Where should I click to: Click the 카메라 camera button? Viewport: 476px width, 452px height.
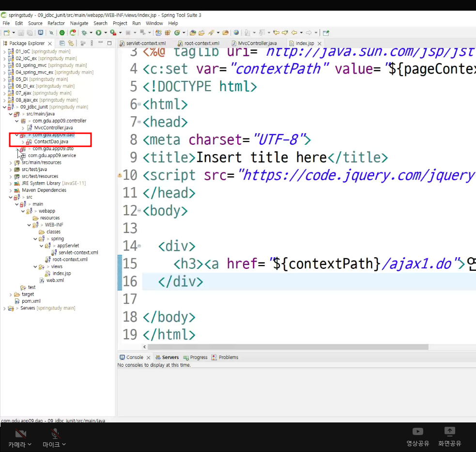coord(20,438)
